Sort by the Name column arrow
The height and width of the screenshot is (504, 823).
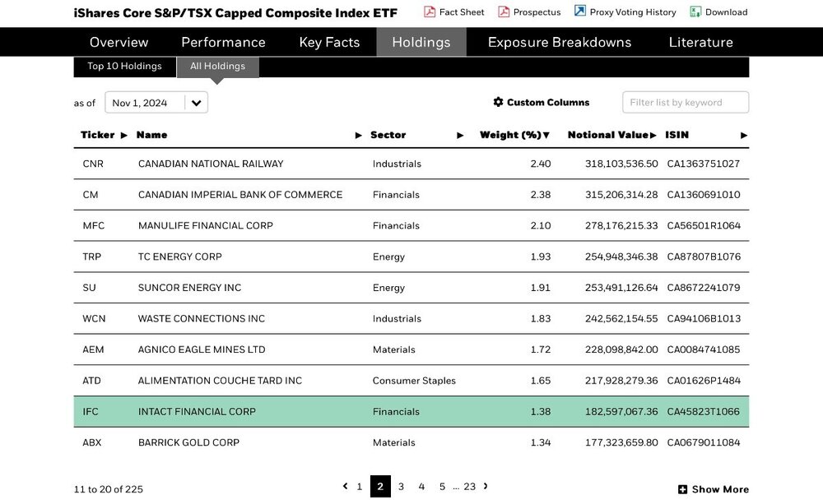click(x=359, y=136)
